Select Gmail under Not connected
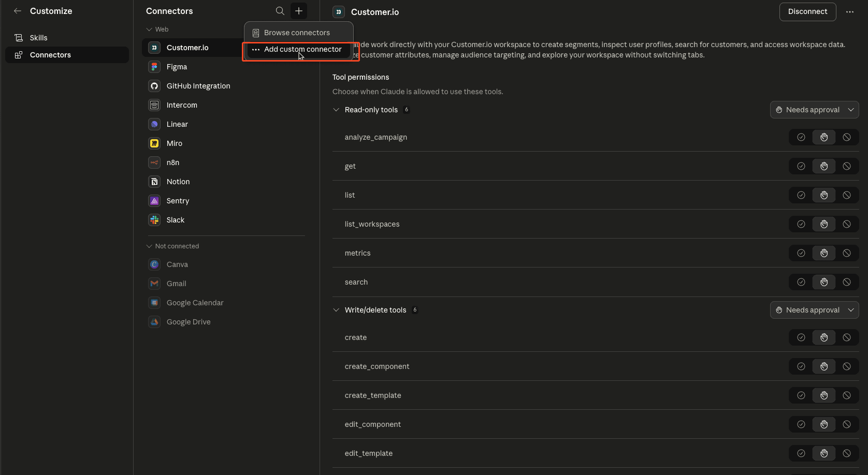The width and height of the screenshot is (868, 475). (175, 283)
